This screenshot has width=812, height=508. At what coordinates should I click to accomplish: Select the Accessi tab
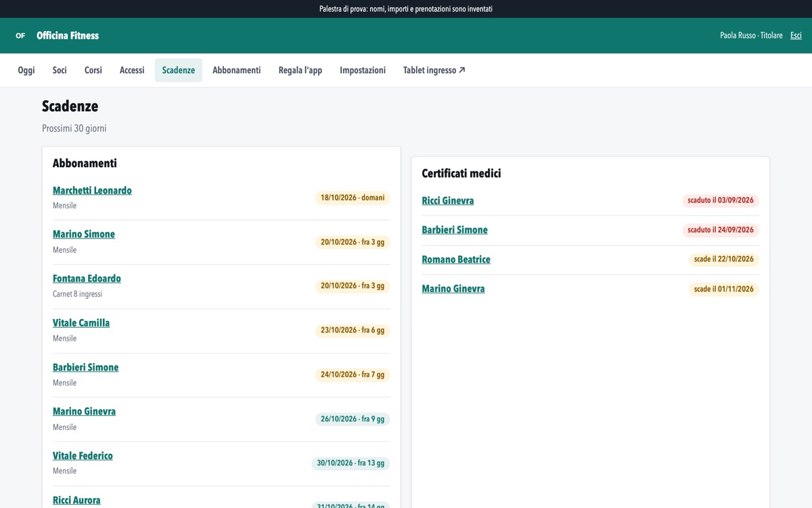(132, 70)
